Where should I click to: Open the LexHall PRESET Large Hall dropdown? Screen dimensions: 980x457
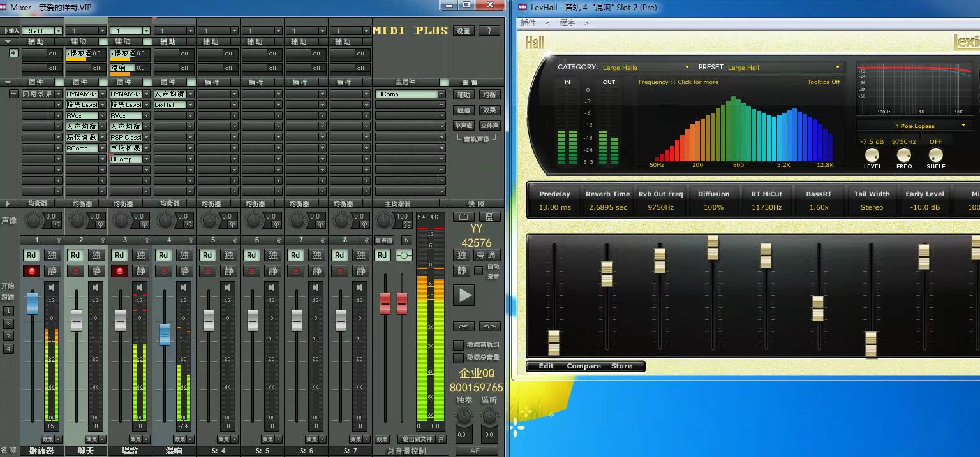point(838,67)
